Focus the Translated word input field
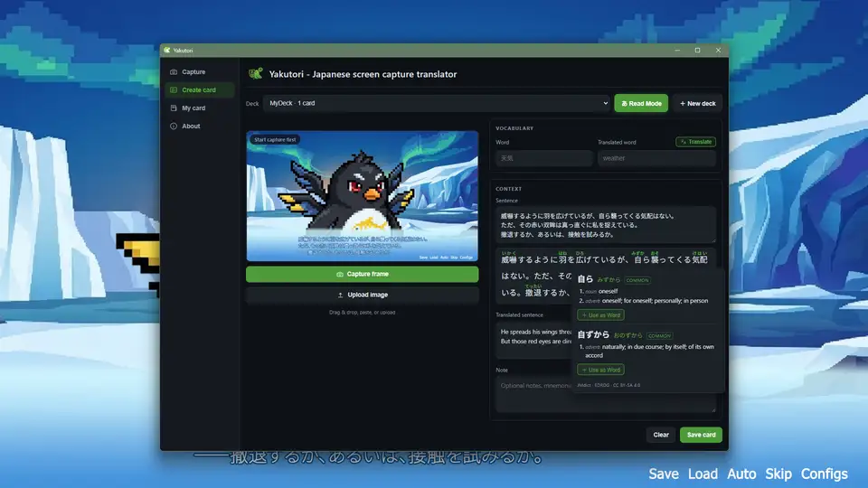868x488 pixels. click(656, 158)
